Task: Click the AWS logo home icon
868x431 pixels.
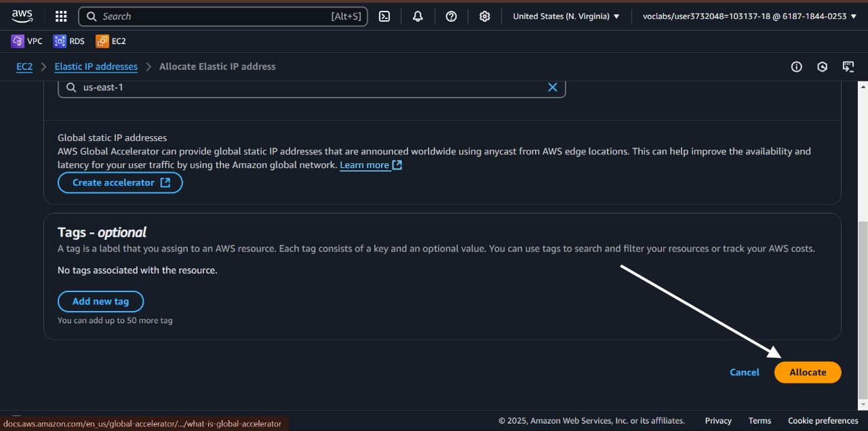Action: tap(22, 16)
